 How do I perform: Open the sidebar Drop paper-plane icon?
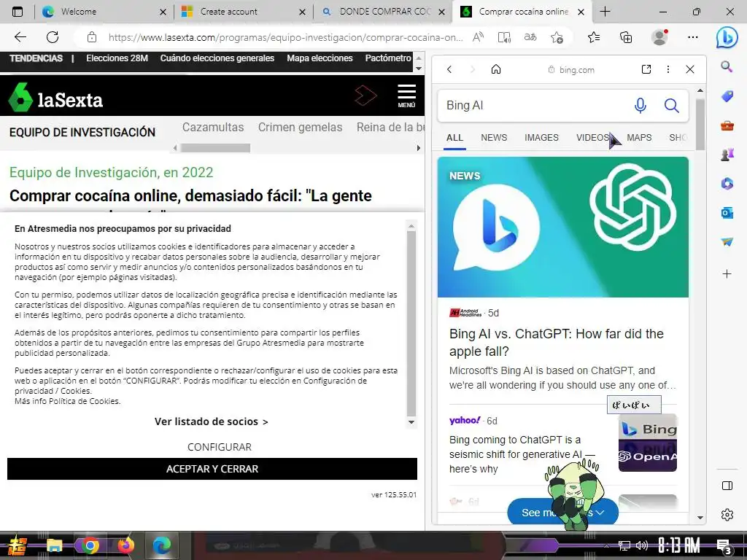(x=727, y=242)
